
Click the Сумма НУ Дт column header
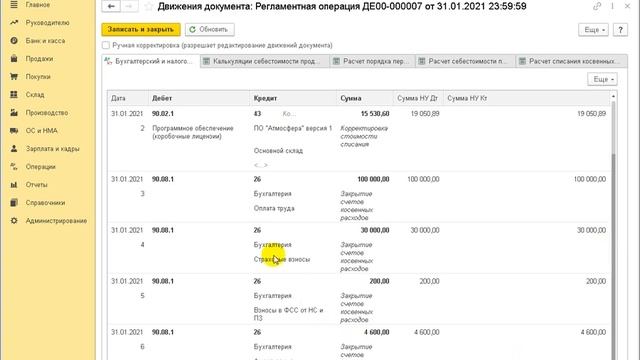(418, 98)
